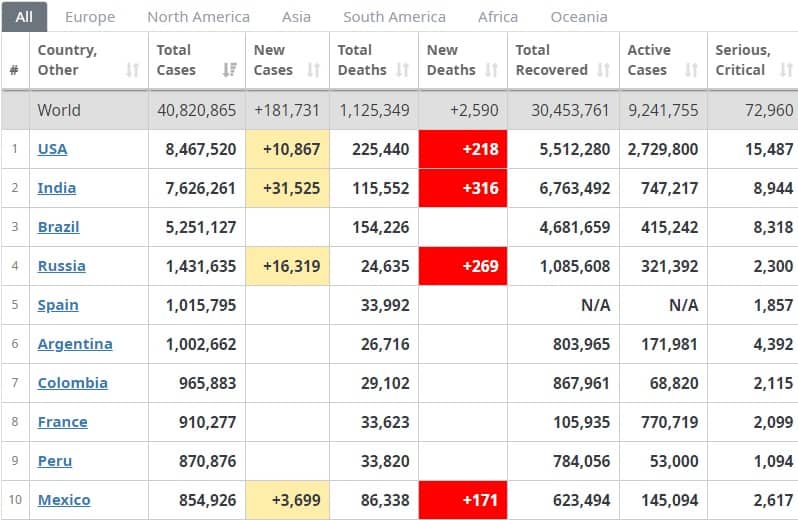This screenshot has width=798, height=520.
Task: Sort by Country, Other column arrows
Action: pyautogui.click(x=132, y=70)
